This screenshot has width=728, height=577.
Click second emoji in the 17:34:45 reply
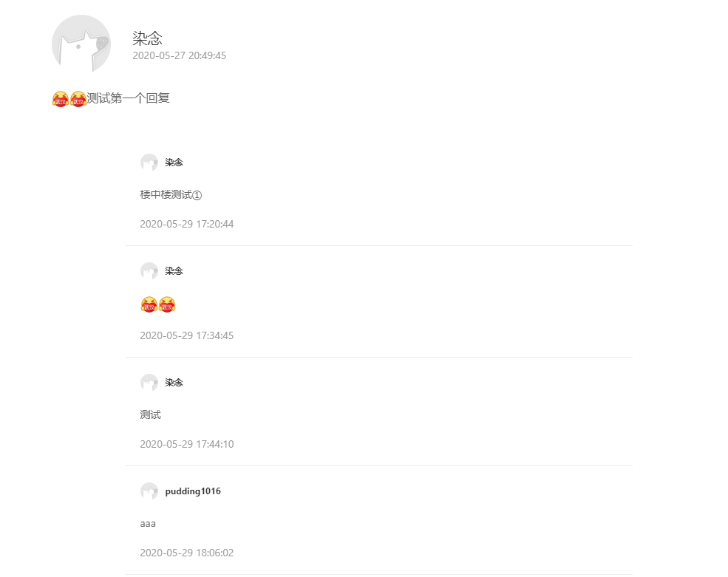pyautogui.click(x=167, y=304)
